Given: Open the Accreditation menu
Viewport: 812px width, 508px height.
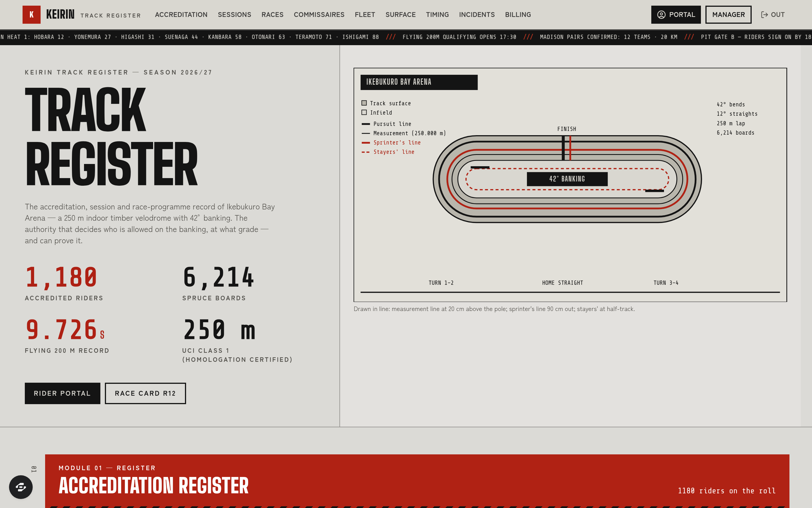Looking at the screenshot, I should click(181, 15).
